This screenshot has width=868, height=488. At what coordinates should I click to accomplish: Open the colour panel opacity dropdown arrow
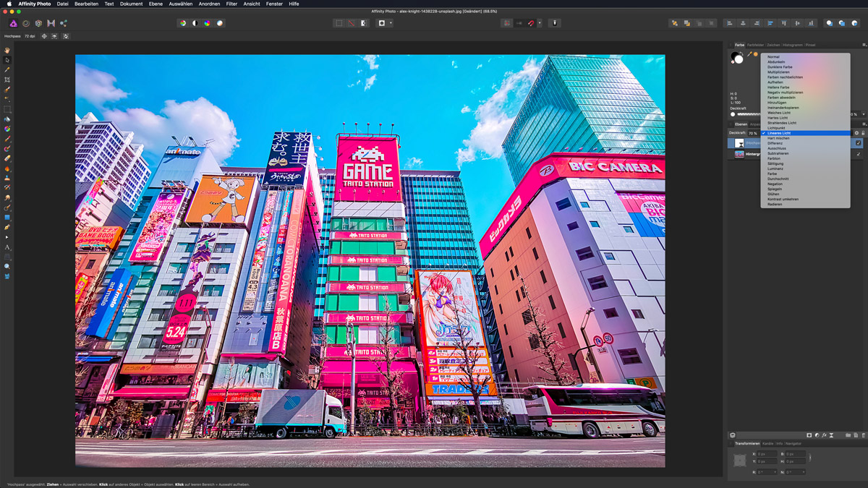(x=863, y=114)
